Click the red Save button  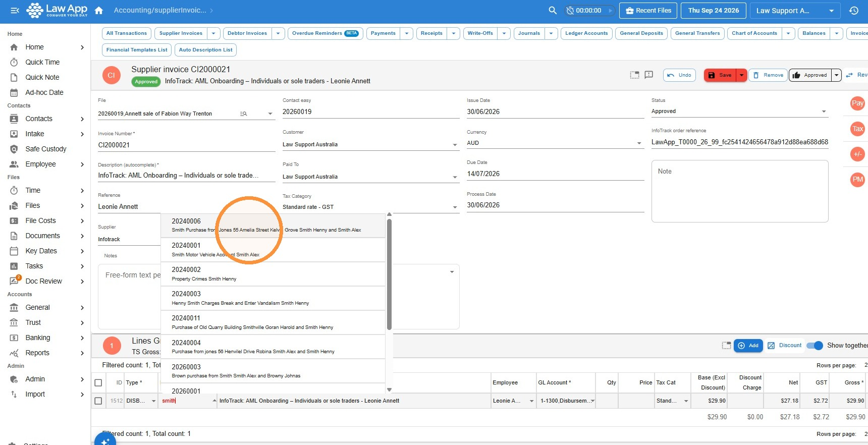point(720,75)
